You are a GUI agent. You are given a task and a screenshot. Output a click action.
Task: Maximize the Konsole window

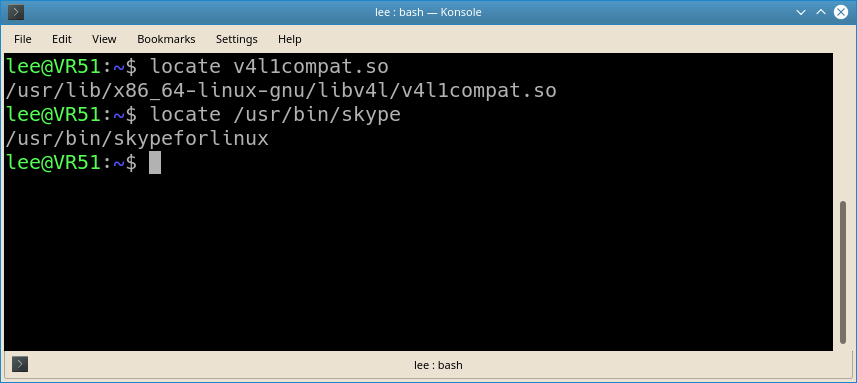coord(820,12)
